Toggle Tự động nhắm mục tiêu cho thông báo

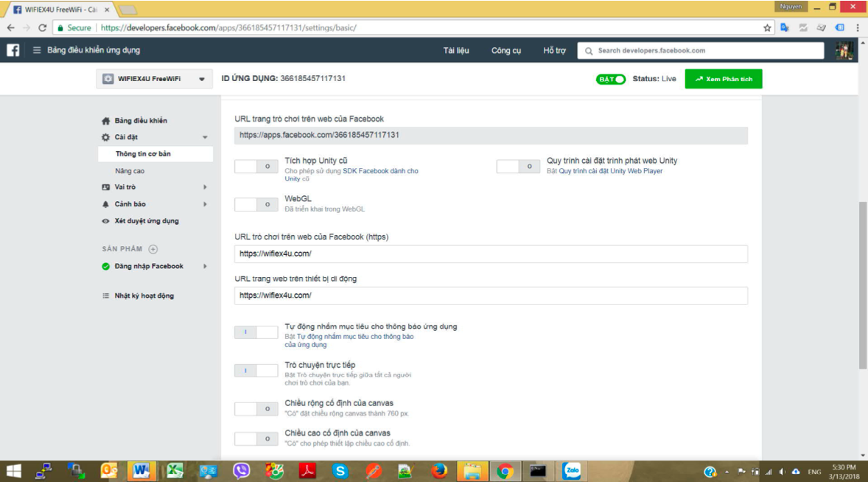[x=256, y=332]
